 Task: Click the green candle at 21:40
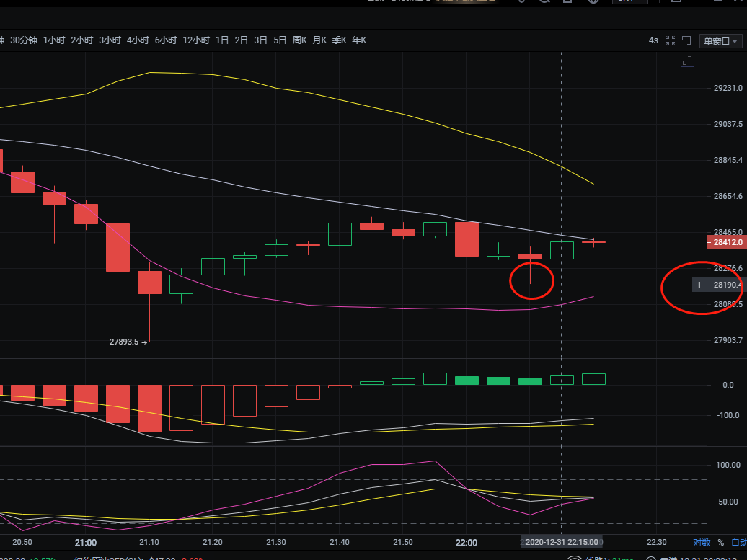340,234
